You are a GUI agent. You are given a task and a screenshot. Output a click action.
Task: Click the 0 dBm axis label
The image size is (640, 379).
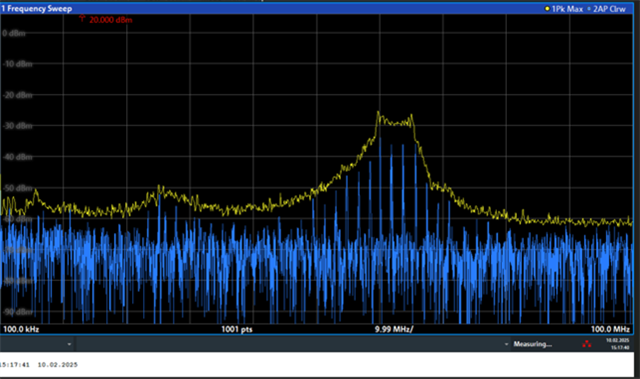tap(14, 33)
